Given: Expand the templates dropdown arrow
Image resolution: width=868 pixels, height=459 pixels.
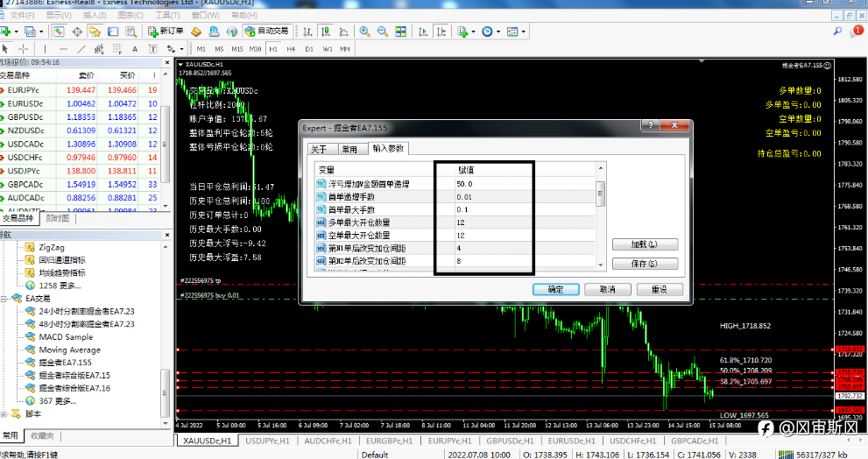Looking at the screenshot, I should tap(523, 32).
